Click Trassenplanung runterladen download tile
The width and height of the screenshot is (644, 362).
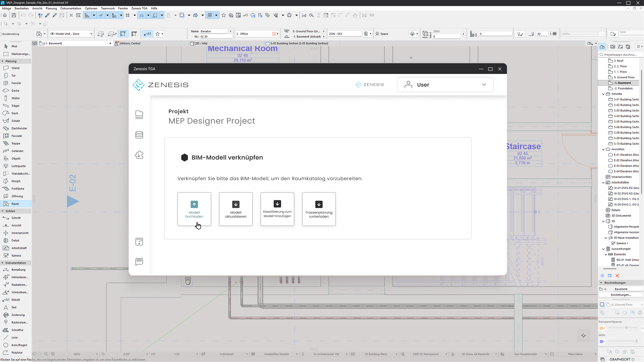[x=319, y=209]
